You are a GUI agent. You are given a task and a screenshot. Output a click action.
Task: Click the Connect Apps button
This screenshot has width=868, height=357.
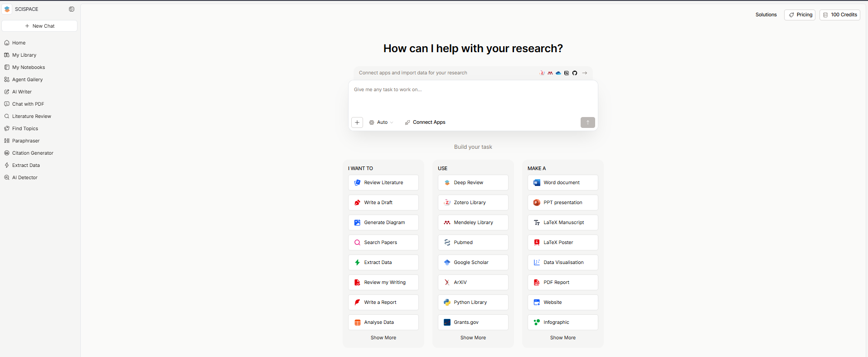coord(425,122)
